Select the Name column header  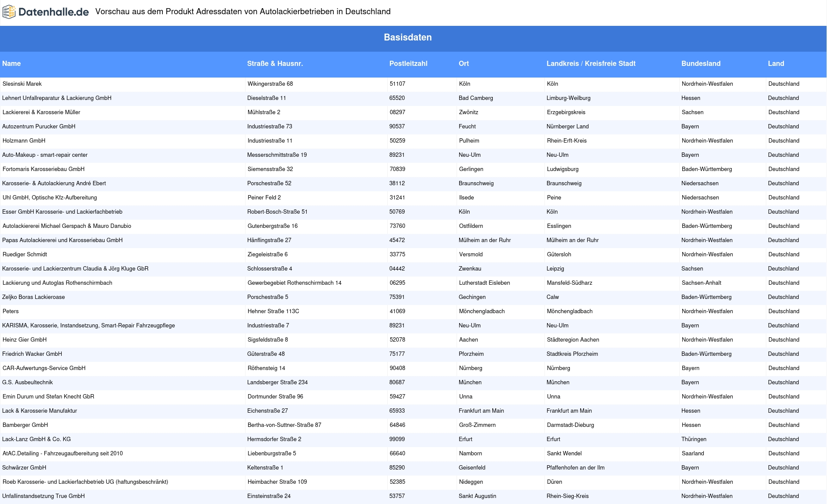coord(12,64)
